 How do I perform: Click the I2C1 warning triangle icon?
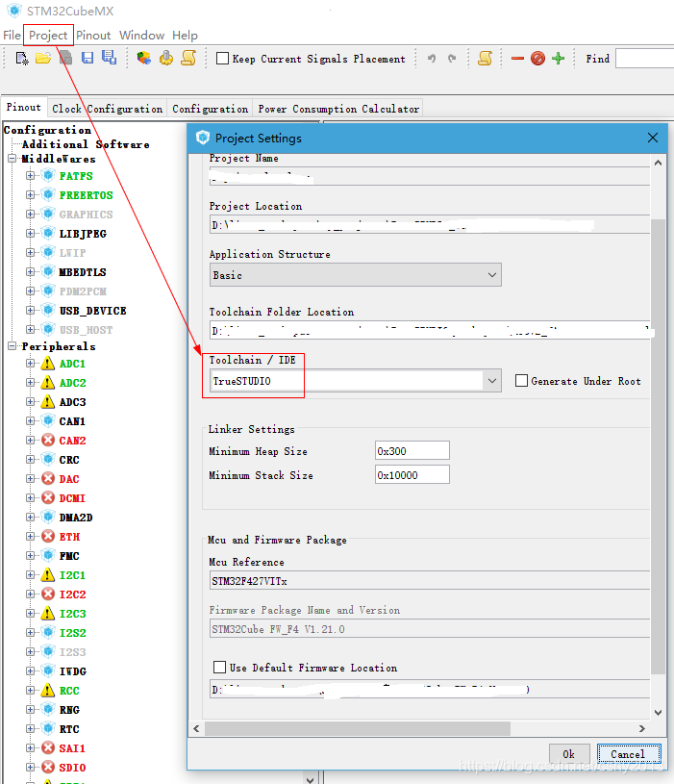[x=48, y=575]
